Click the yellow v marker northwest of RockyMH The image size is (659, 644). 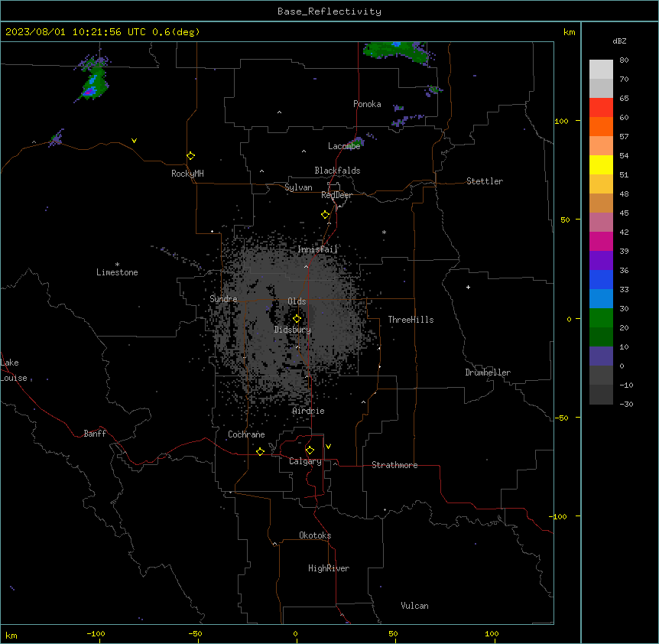click(x=134, y=141)
